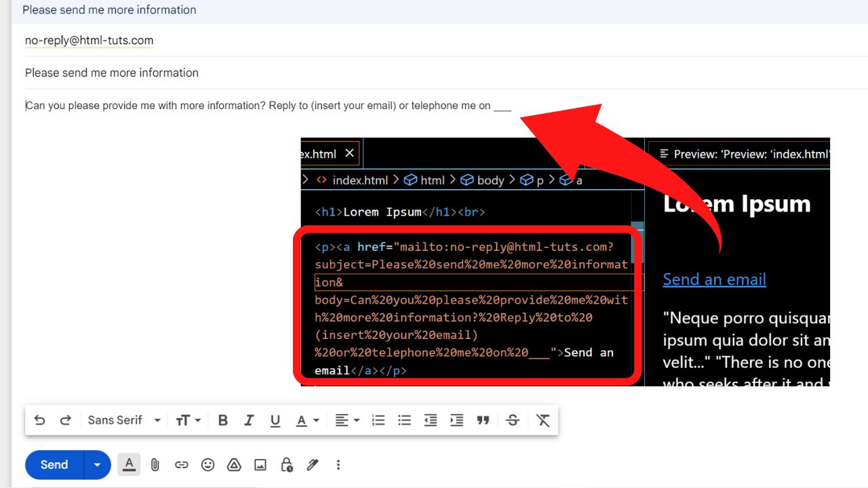Insert an emoji
This screenshot has width=868, height=488.
click(x=208, y=465)
